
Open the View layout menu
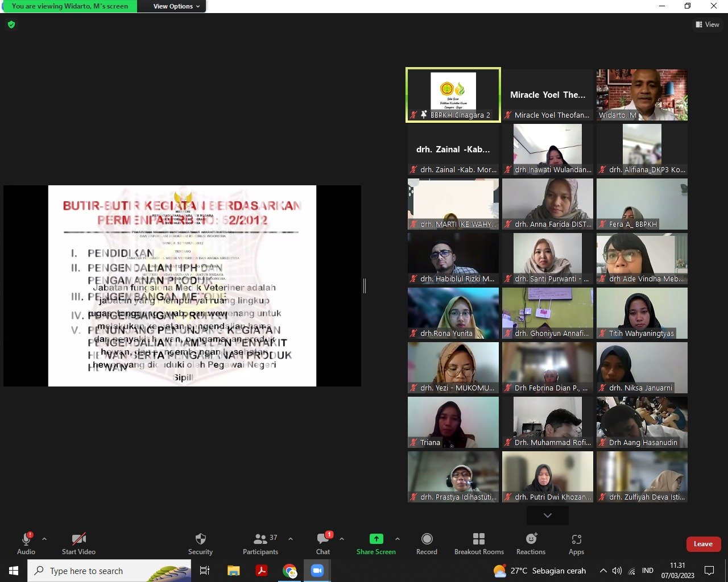click(707, 24)
